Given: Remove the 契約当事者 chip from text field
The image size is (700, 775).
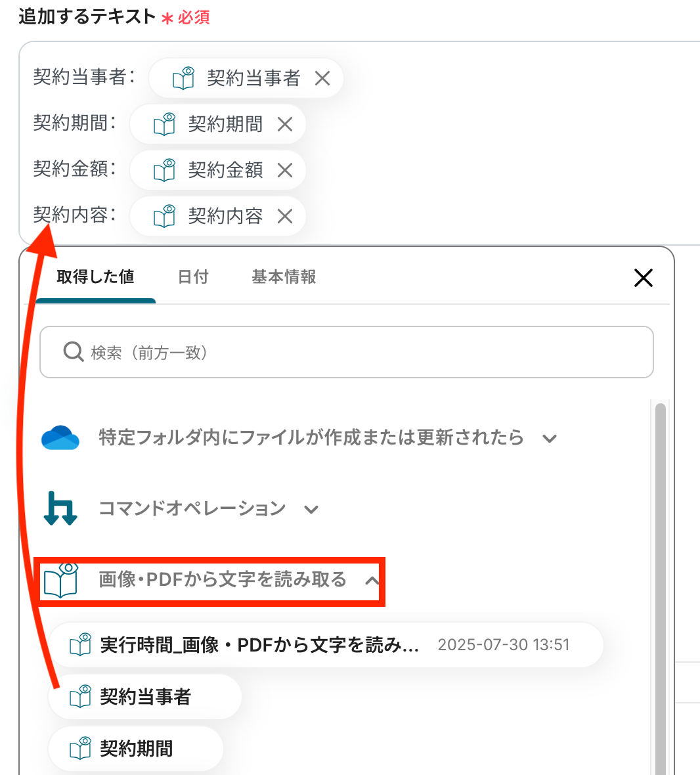Looking at the screenshot, I should (322, 78).
